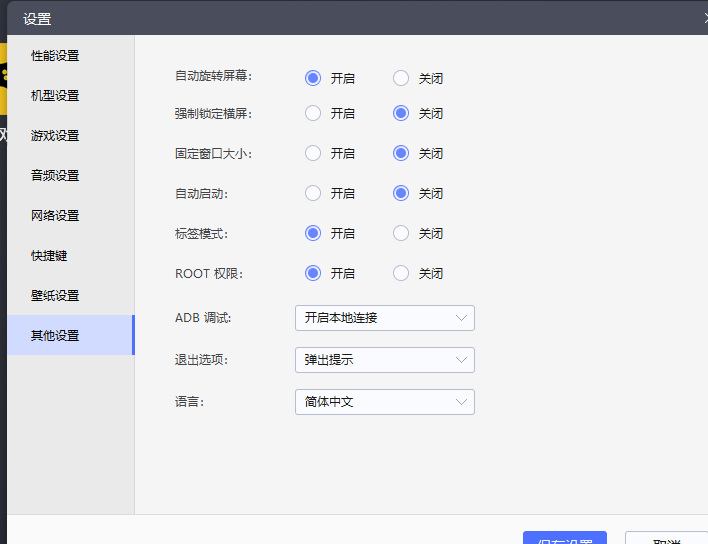
Task: Enable 强制锁定横屏 with 开启 option
Action: (x=313, y=114)
